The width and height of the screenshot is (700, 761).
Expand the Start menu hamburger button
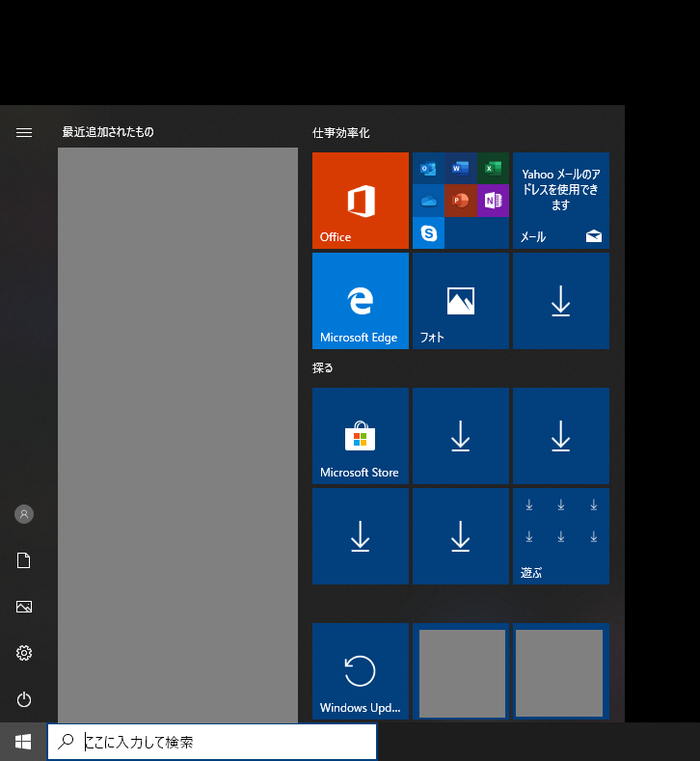pos(24,133)
